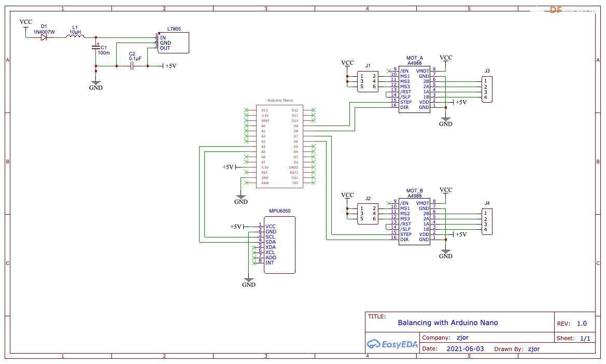This screenshot has width=606, height=364.
Task: Click the Sheet value '1/1'
Action: click(x=585, y=338)
